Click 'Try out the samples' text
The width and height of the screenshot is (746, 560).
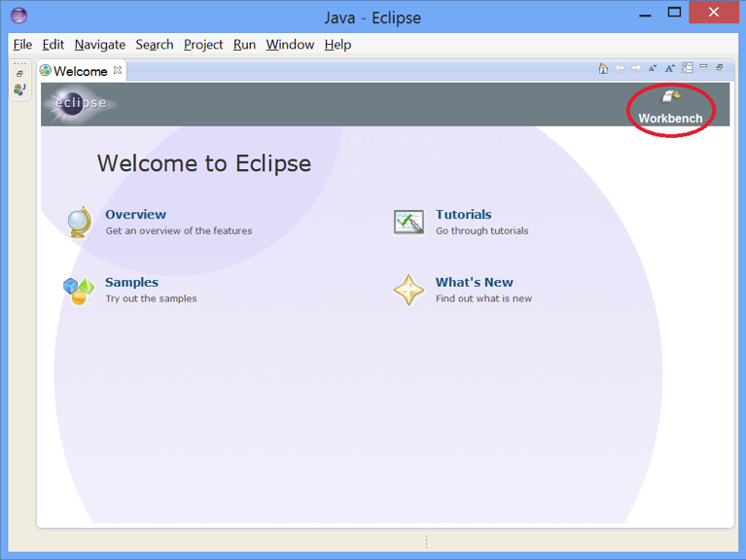point(151,298)
